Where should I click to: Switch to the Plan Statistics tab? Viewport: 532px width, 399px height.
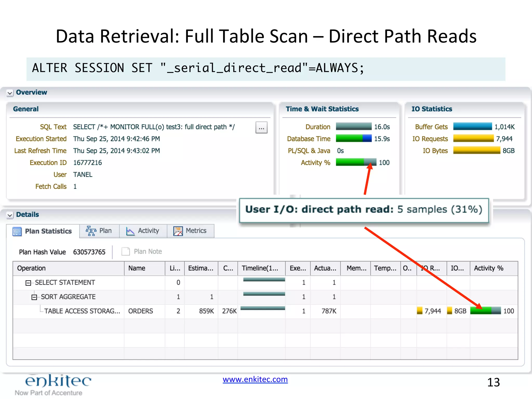point(43,231)
